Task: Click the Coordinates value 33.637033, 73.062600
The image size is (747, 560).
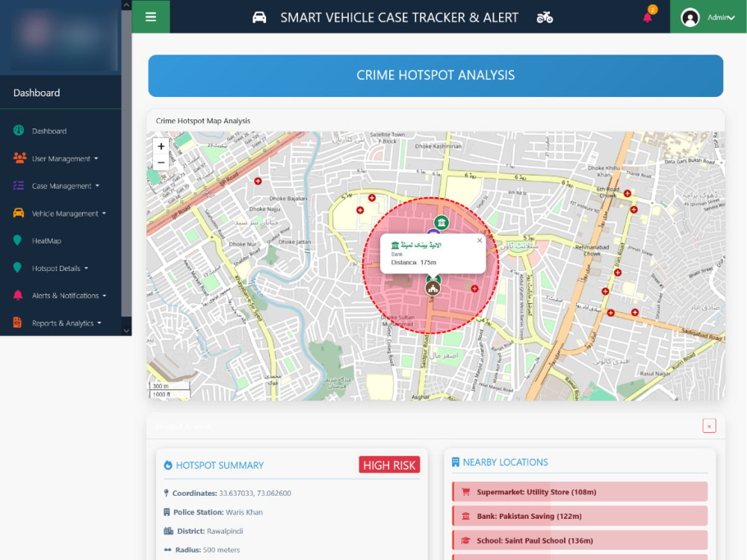Action: pos(255,494)
